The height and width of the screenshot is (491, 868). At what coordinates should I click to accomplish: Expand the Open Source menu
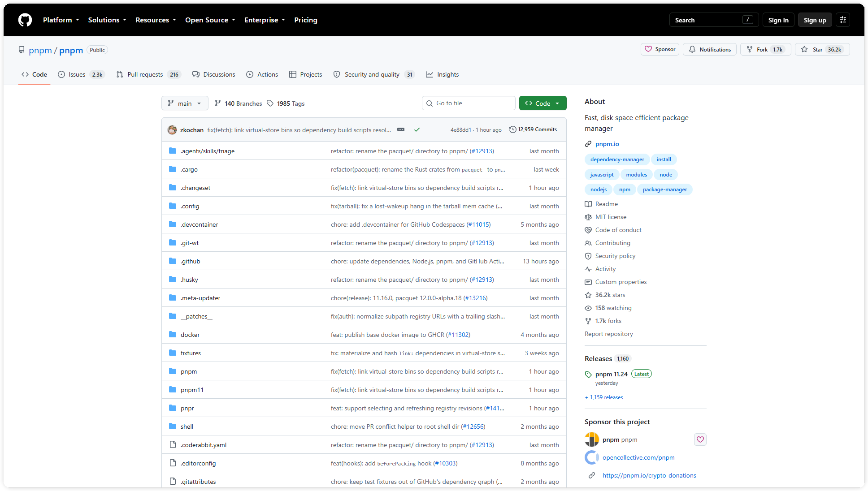coord(210,20)
